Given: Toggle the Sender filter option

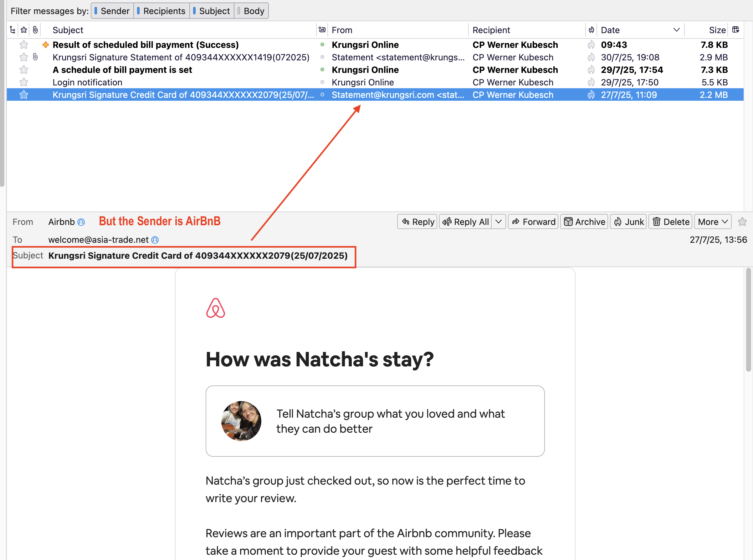Looking at the screenshot, I should click(x=112, y=11).
